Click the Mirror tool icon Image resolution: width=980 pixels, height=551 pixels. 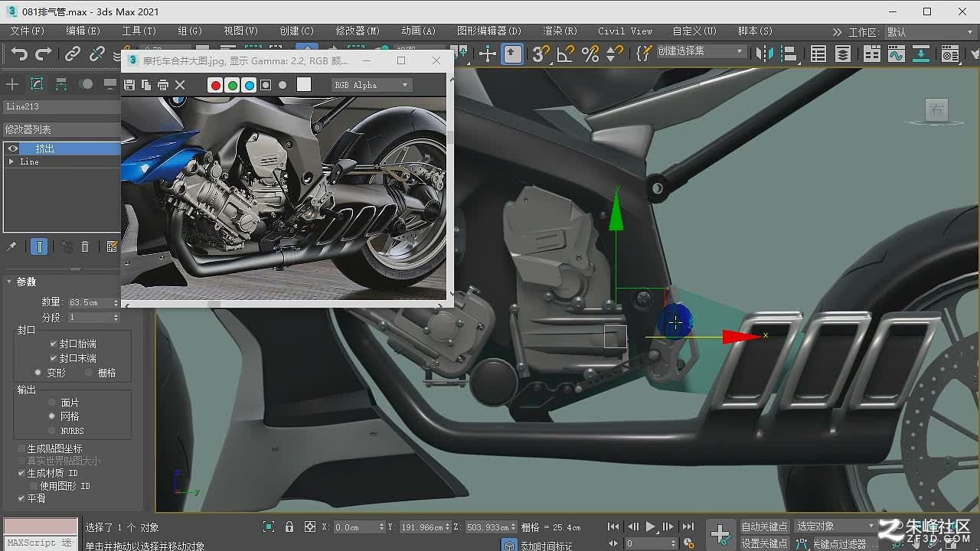(764, 54)
